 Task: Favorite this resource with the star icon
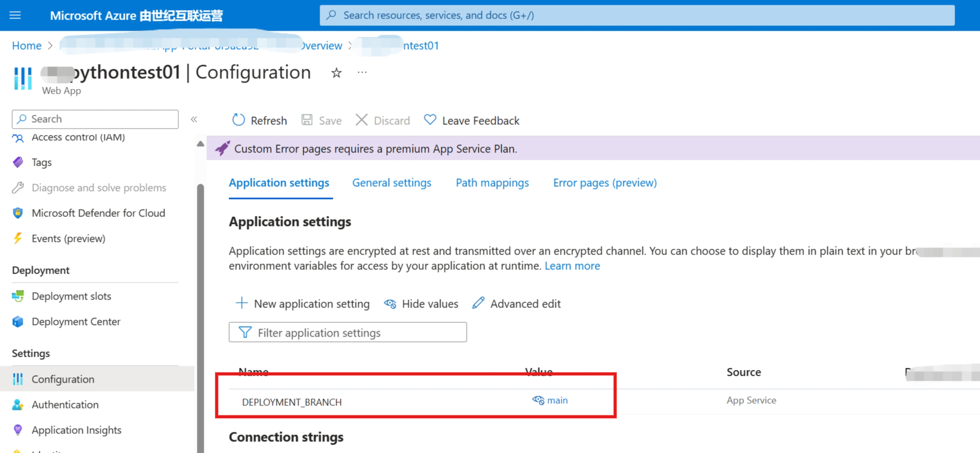pos(336,73)
